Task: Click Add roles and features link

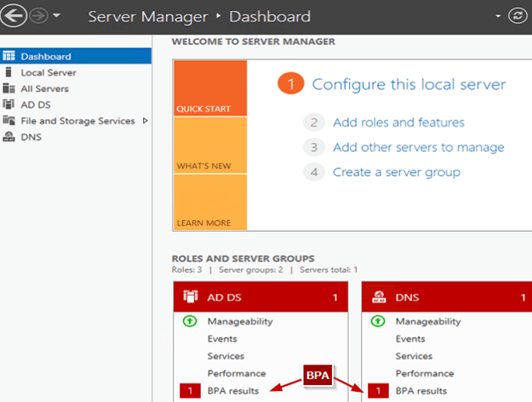Action: [398, 123]
